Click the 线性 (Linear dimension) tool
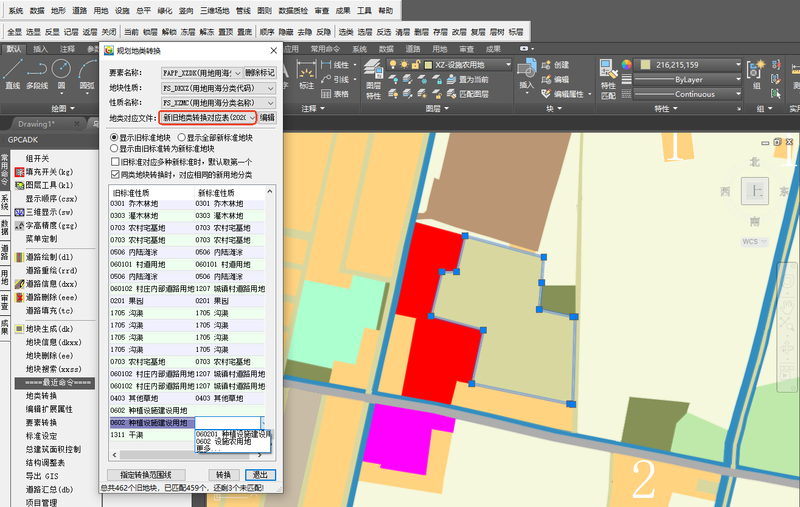Screen dimensions: 800x507 pyautogui.click(x=335, y=65)
